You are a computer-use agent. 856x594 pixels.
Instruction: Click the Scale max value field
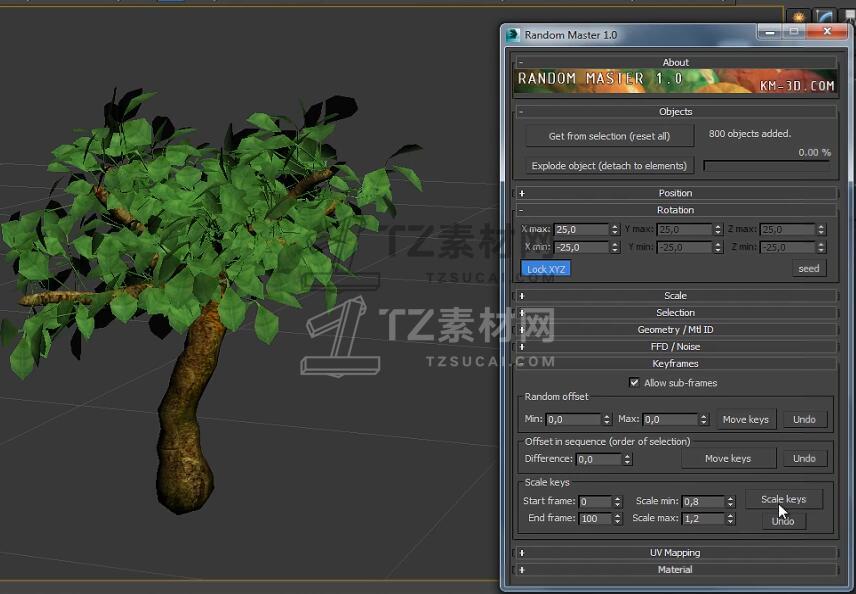[x=703, y=519]
